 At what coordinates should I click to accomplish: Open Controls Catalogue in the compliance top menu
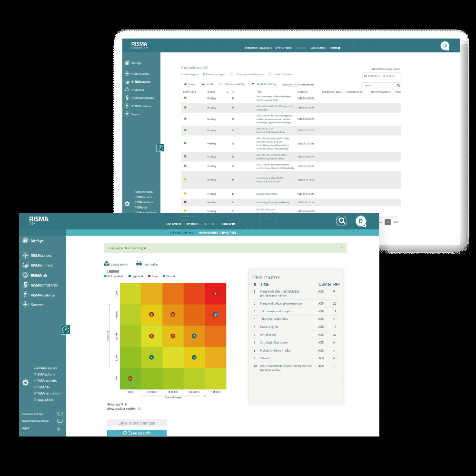pyautogui.click(x=258, y=48)
